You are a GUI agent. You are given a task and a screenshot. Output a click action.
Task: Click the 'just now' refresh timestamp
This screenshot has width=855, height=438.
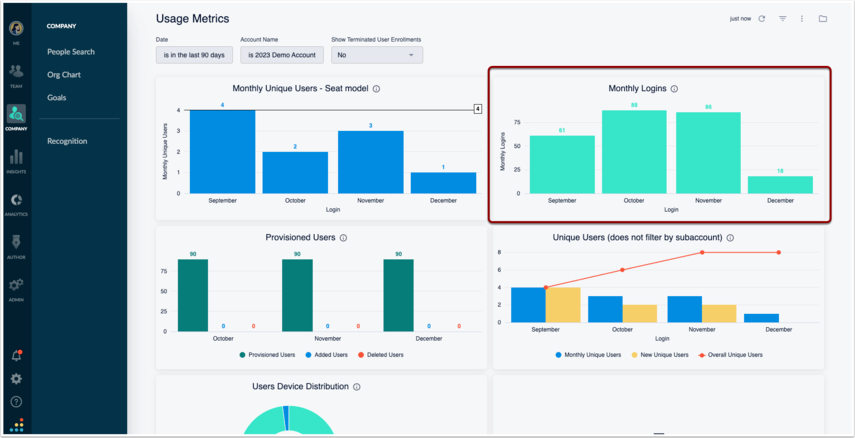tap(740, 19)
